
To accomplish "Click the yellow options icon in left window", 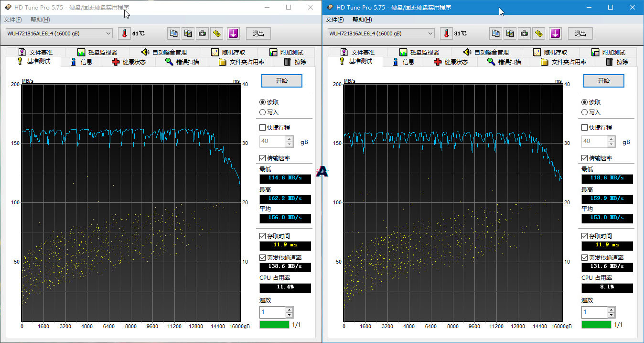I will [217, 33].
